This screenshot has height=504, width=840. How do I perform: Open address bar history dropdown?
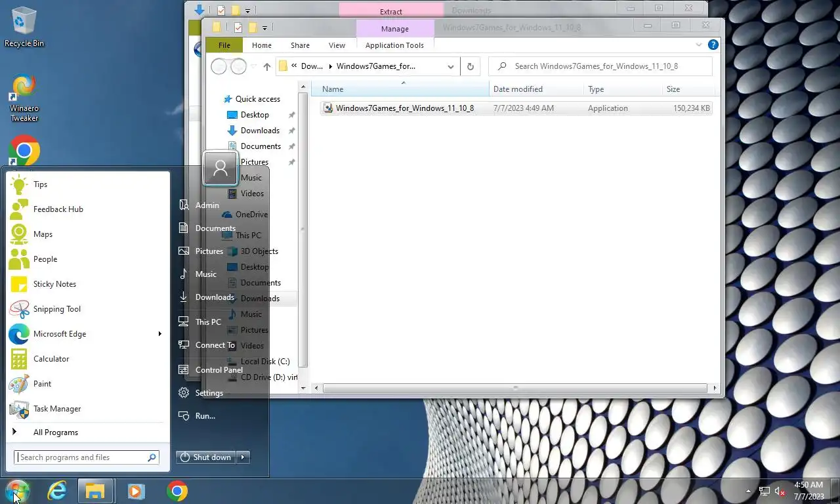[451, 66]
